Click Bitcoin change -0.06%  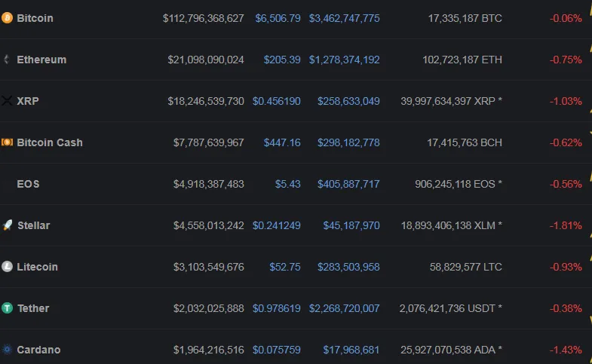tap(566, 18)
